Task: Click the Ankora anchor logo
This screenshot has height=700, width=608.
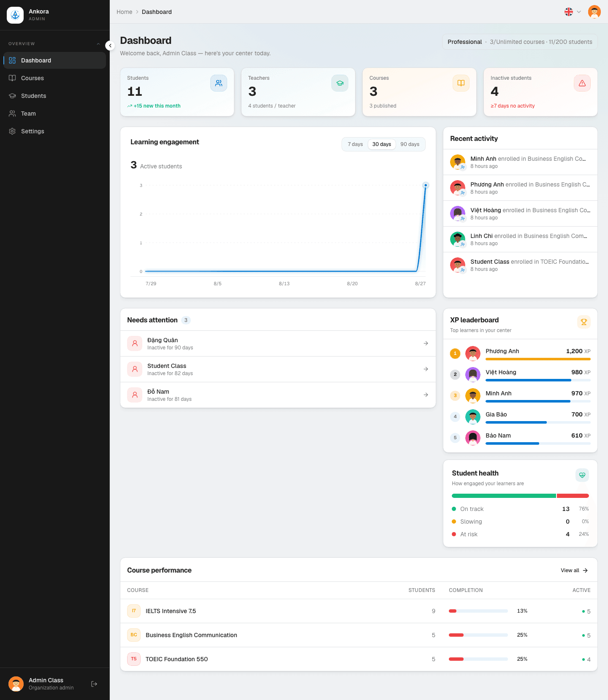Action: coord(15,15)
